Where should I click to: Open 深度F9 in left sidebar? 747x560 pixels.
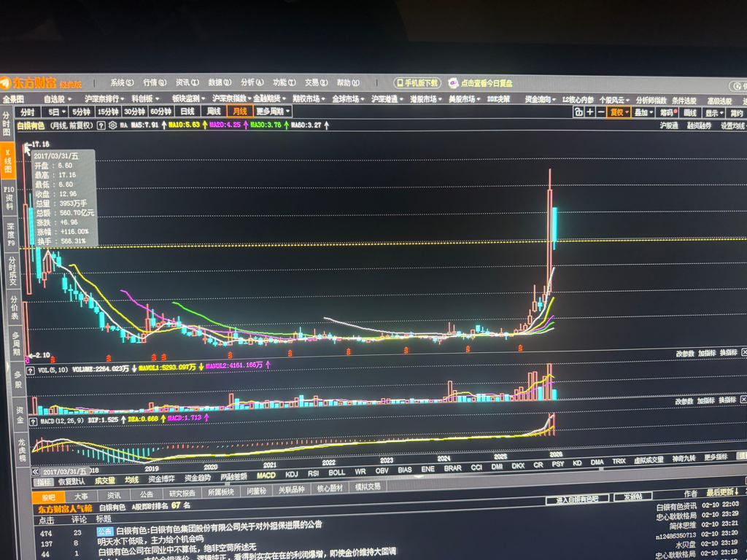coord(10,234)
